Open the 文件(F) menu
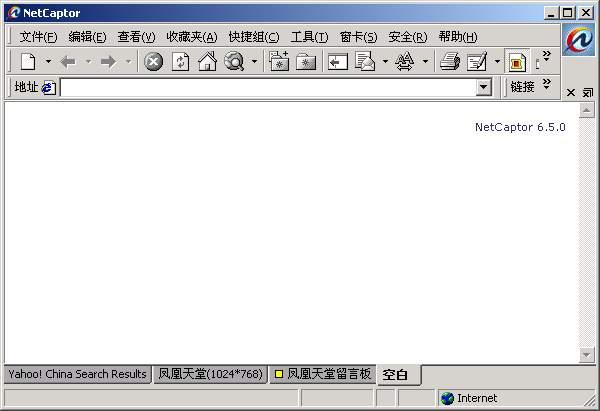 tap(38, 37)
